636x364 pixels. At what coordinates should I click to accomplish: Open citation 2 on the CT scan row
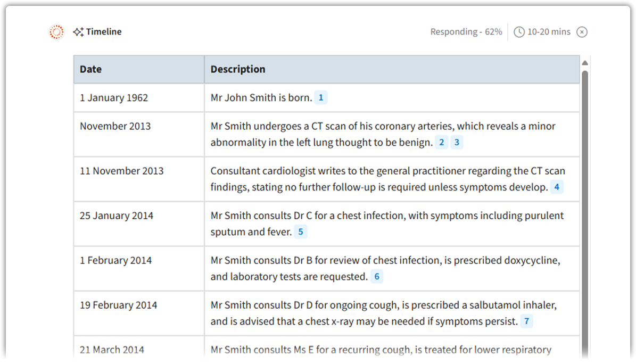coord(441,143)
